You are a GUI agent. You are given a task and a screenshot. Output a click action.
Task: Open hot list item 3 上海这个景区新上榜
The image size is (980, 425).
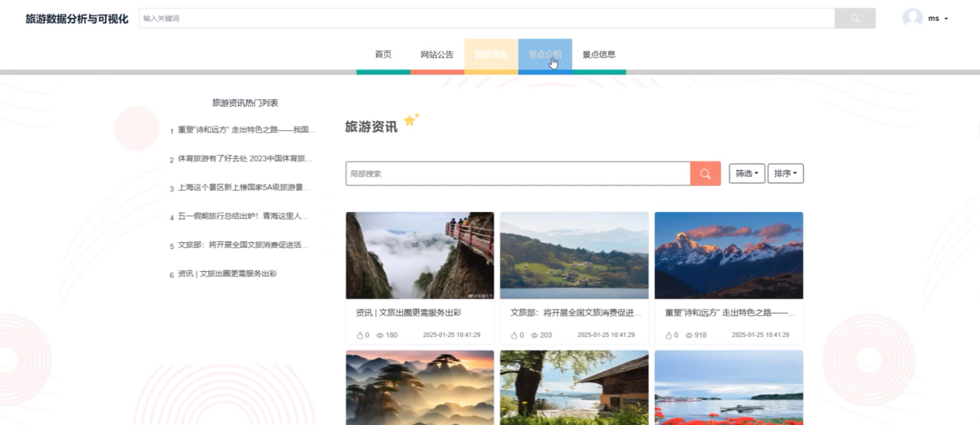pyautogui.click(x=244, y=187)
